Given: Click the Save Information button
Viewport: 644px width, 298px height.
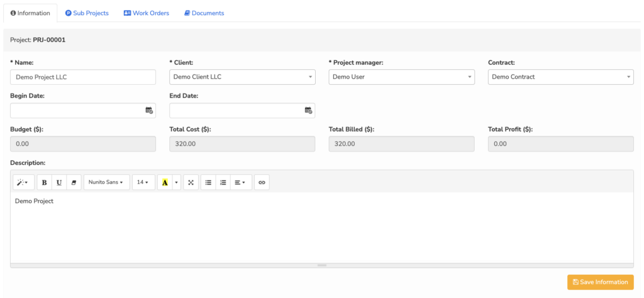Looking at the screenshot, I should coord(601,282).
